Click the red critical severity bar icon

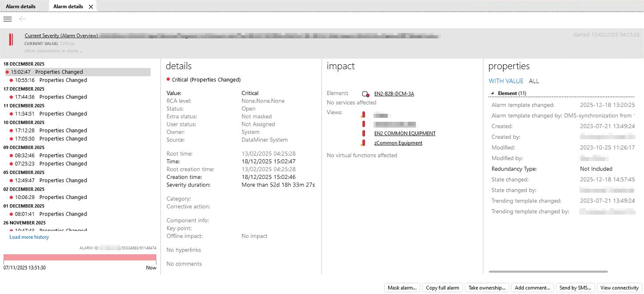(x=11, y=39)
